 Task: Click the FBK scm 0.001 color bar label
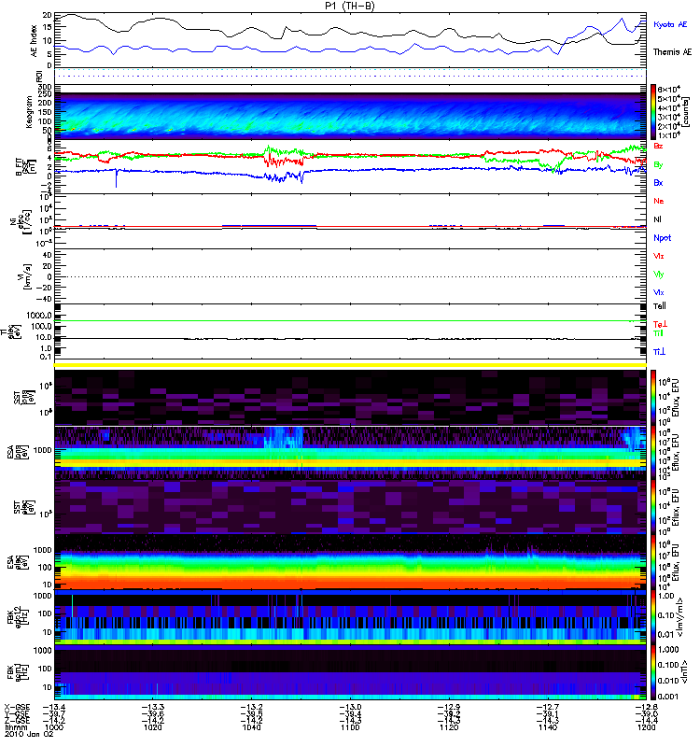pyautogui.click(x=667, y=696)
